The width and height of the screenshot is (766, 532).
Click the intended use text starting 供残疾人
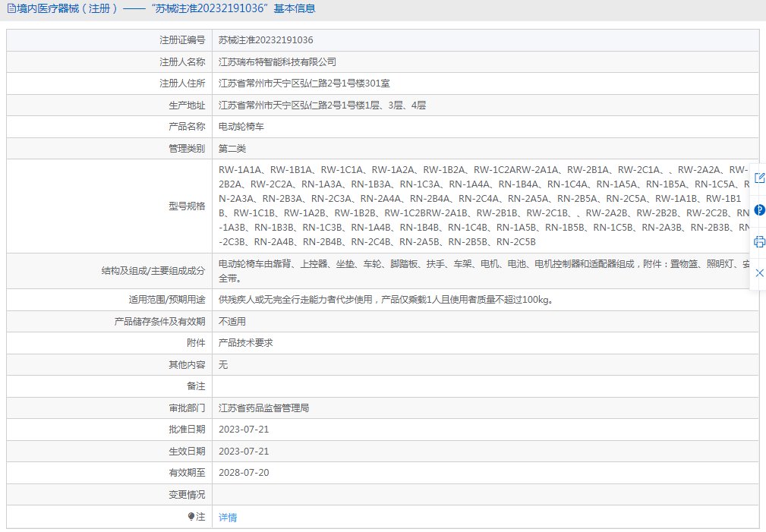[386, 300]
